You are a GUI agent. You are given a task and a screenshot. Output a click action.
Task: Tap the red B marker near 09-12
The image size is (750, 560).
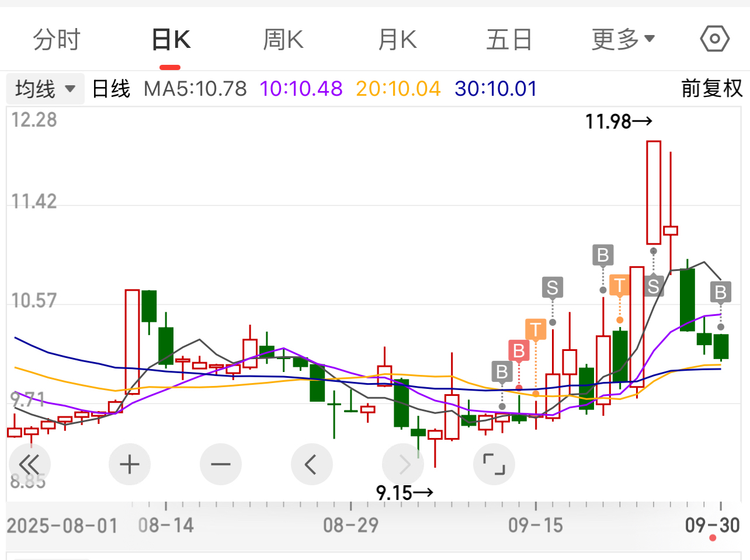pyautogui.click(x=519, y=351)
